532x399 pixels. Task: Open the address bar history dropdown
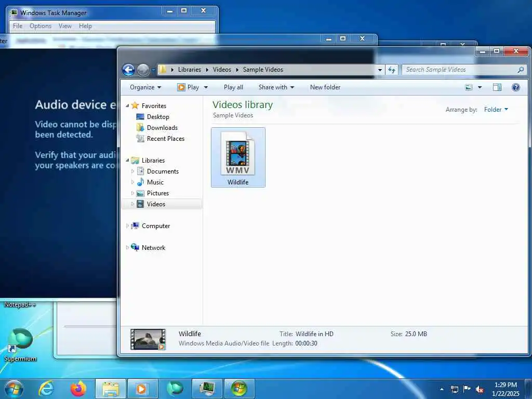(380, 70)
